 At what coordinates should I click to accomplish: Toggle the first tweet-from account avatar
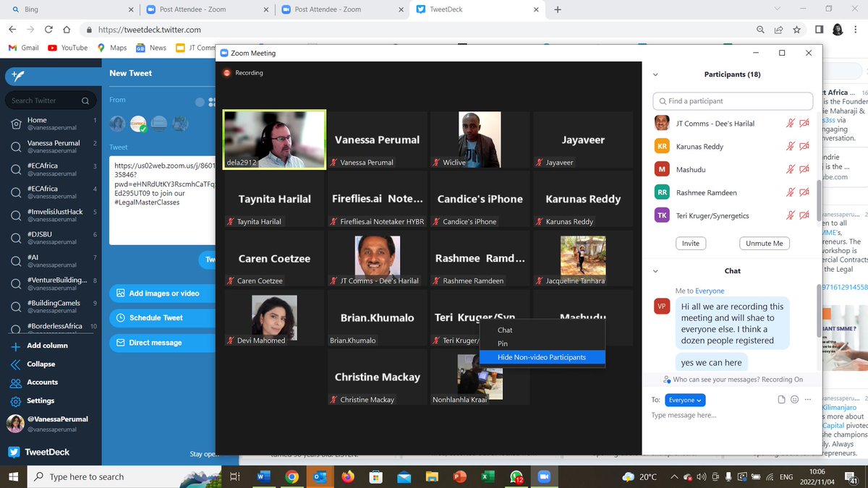[118, 124]
